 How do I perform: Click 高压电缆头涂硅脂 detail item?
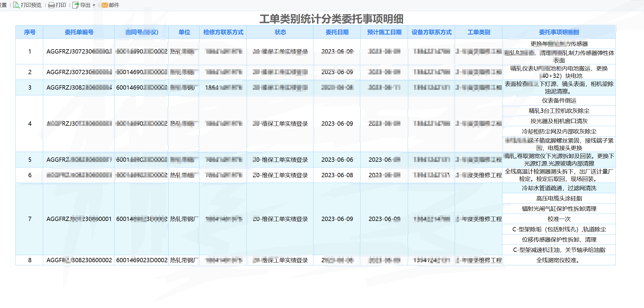tap(559, 198)
